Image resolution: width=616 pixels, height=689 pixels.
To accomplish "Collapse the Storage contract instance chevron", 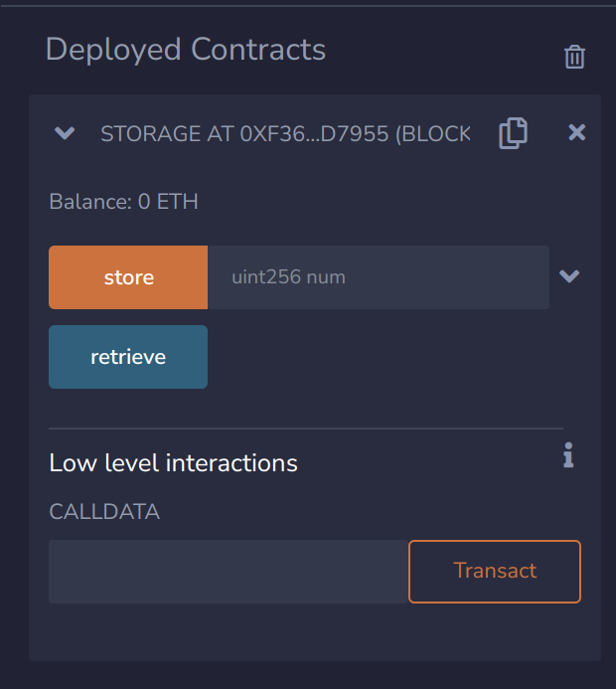I will [x=65, y=132].
